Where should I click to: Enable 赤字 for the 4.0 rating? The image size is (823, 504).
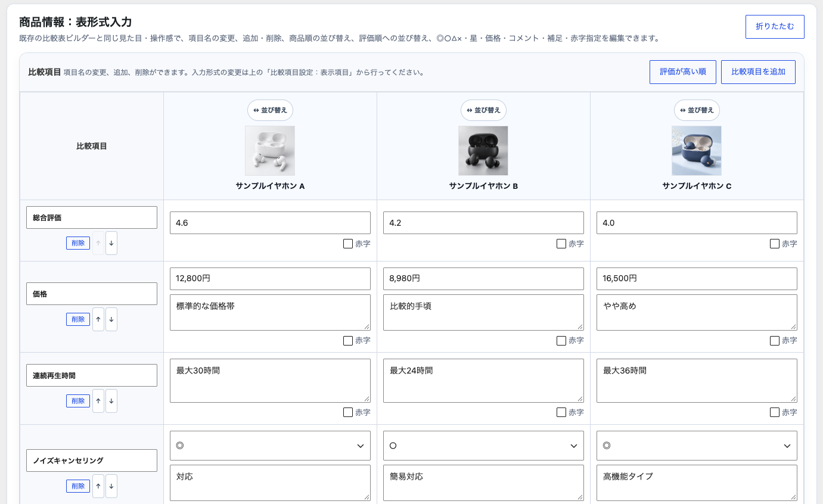pyautogui.click(x=775, y=244)
